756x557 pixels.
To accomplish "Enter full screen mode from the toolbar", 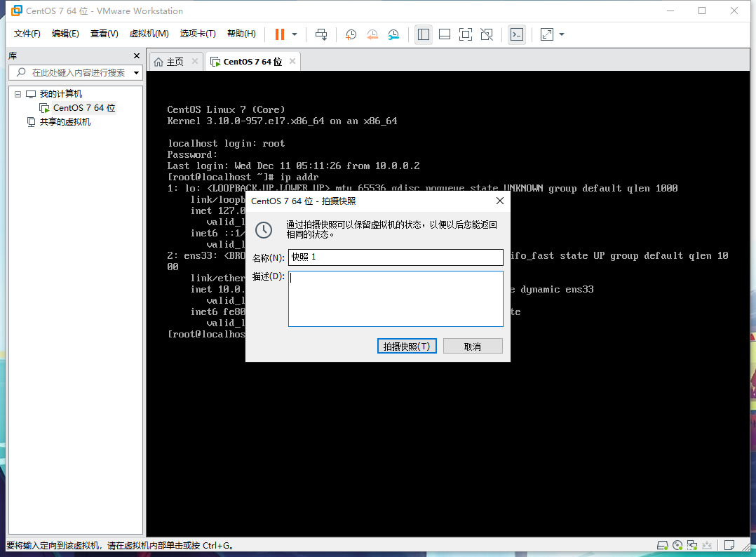I will (465, 34).
